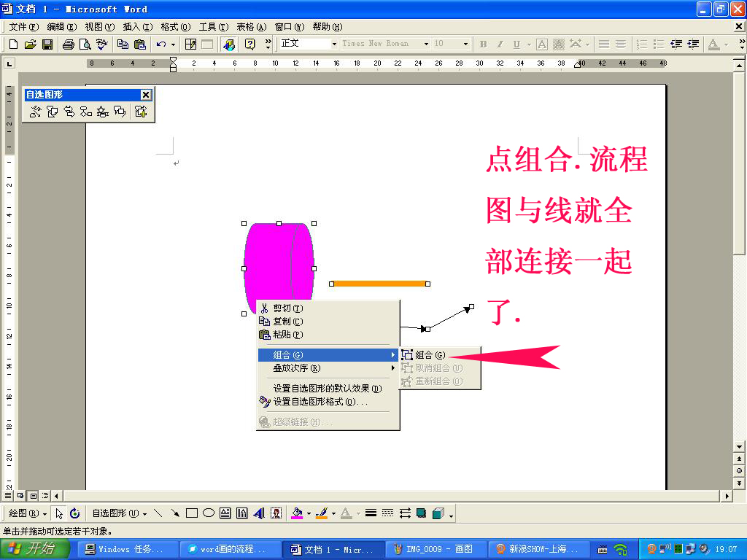747x560 pixels.
Task: Click 组合(G) in the submenu
Action: pyautogui.click(x=440, y=355)
